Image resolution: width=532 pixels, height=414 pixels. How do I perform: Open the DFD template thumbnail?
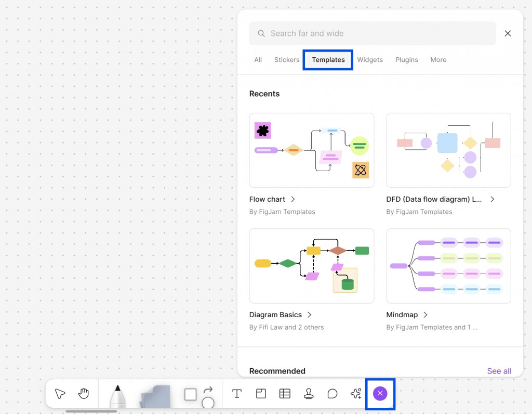coord(448,150)
